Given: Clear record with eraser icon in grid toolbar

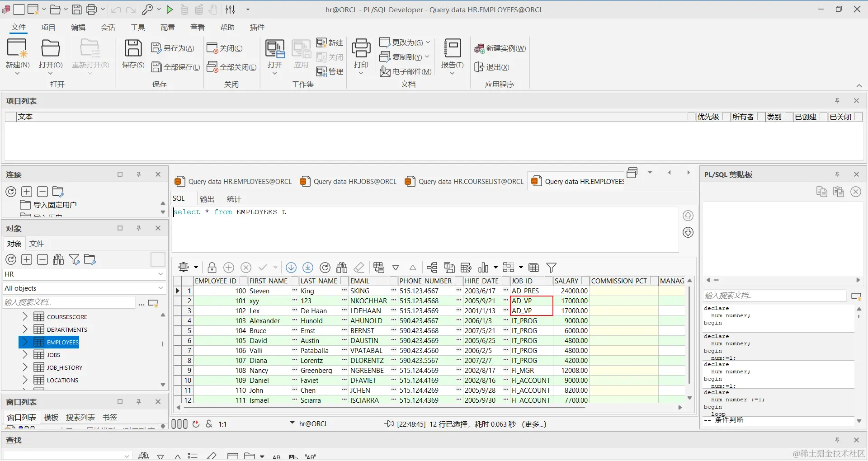Looking at the screenshot, I should point(359,268).
